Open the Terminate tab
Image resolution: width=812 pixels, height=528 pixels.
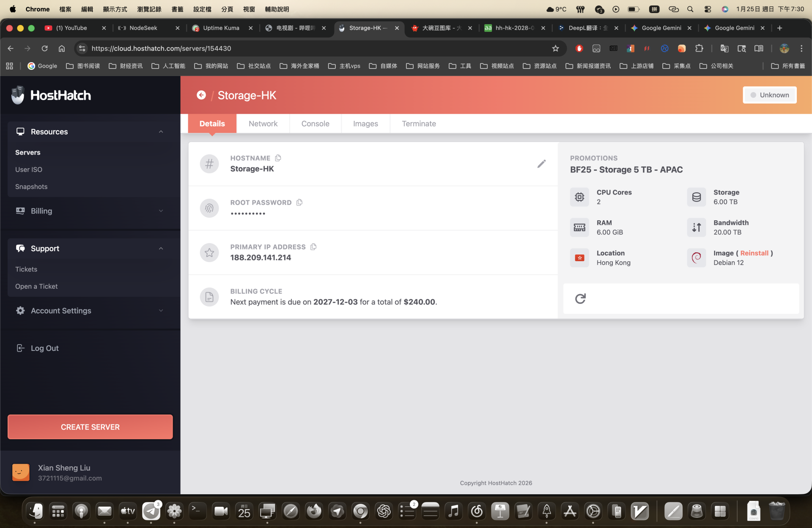click(x=419, y=124)
